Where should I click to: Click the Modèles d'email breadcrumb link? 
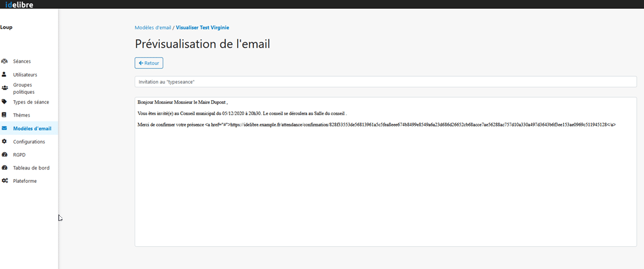[x=152, y=28]
